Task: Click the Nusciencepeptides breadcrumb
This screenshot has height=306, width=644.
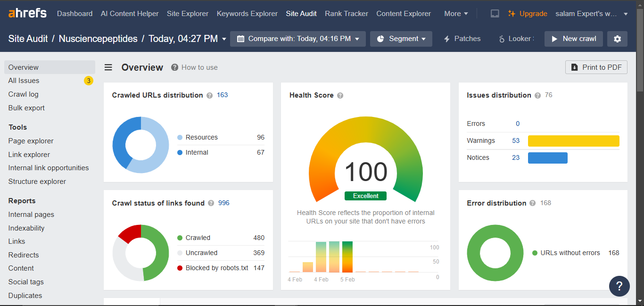Action: pyautogui.click(x=98, y=39)
